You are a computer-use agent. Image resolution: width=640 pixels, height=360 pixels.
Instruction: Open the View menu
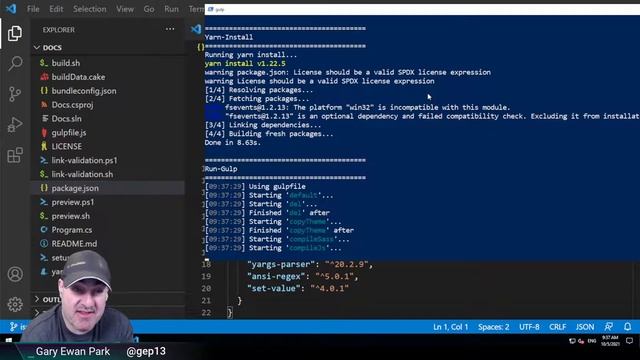[x=124, y=9]
